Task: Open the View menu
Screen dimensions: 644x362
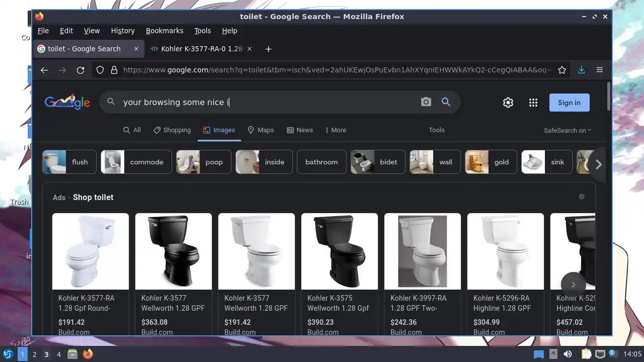Action: point(92,31)
